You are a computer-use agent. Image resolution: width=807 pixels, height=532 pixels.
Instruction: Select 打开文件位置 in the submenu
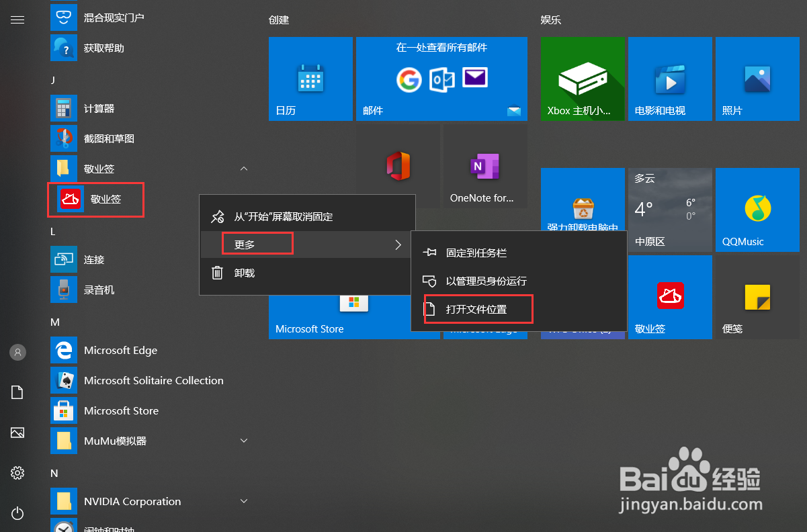click(x=519, y=309)
